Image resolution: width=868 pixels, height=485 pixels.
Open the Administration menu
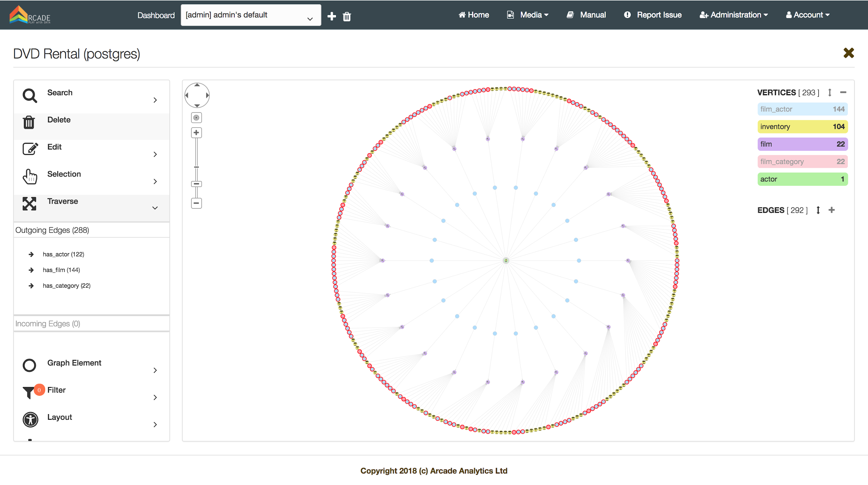pos(734,15)
